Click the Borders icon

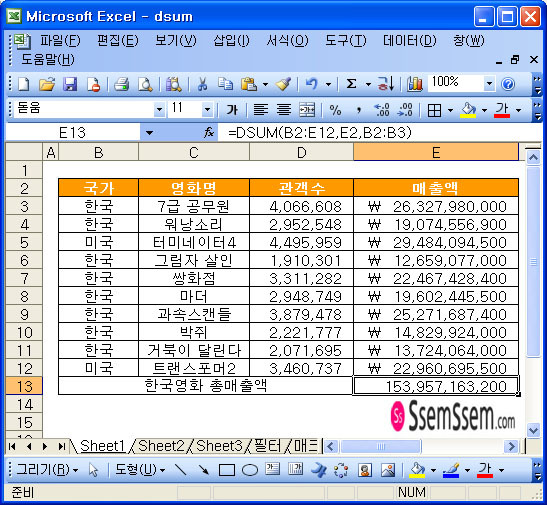click(434, 111)
